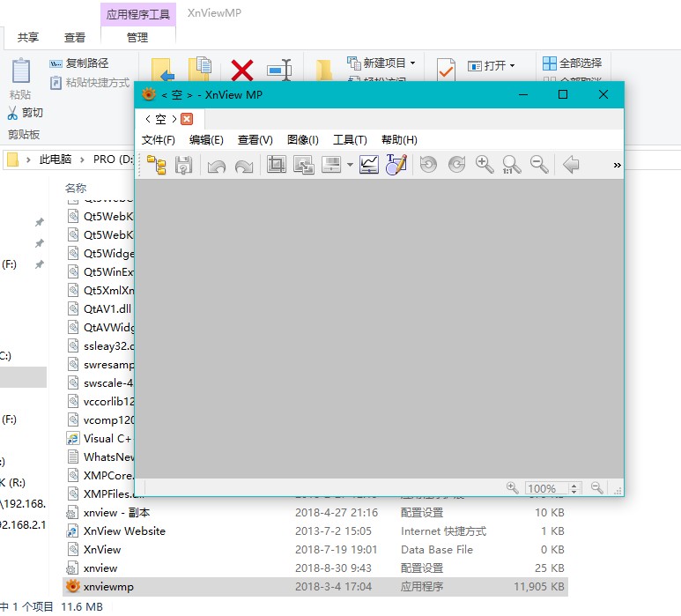This screenshot has height=616, width=681.
Task: Select the XnView Website shortcut file
Action: click(x=315, y=531)
